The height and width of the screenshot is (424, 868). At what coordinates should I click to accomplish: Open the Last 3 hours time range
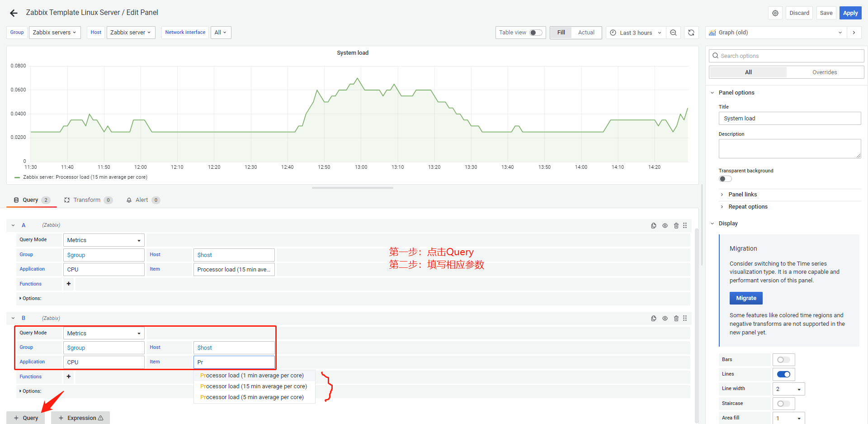(x=636, y=33)
